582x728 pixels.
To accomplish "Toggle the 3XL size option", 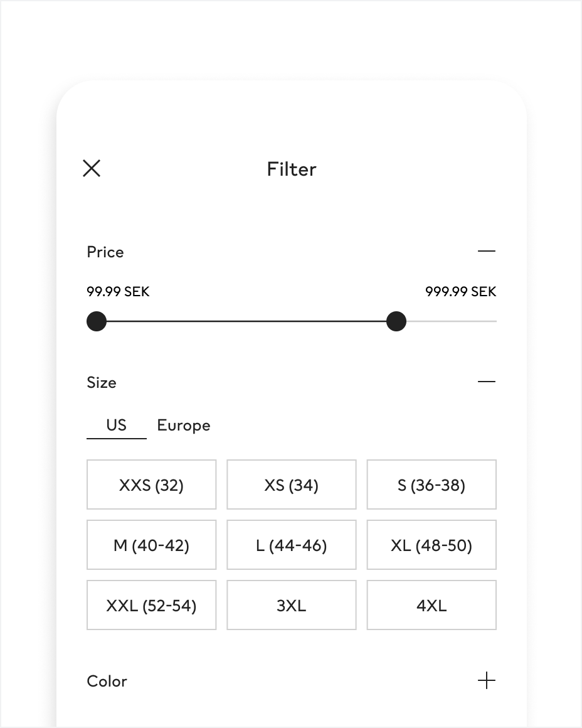I will point(291,605).
